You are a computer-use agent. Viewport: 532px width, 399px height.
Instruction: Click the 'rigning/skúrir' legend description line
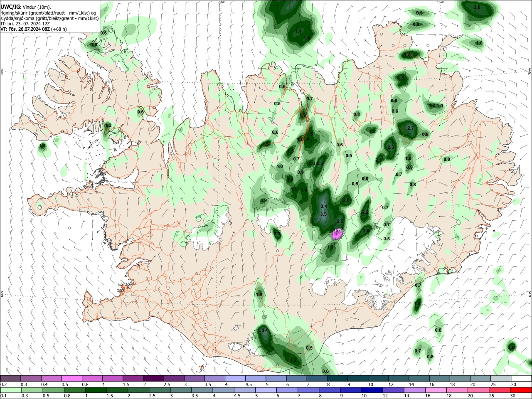tap(49, 13)
